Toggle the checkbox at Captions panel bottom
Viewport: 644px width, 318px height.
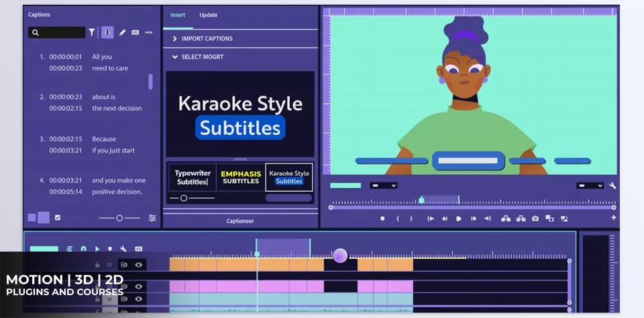[58, 217]
